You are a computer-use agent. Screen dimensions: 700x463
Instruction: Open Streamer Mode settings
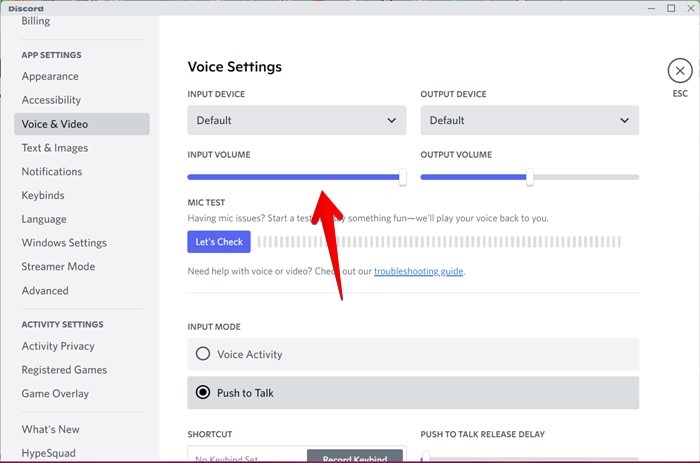coord(58,267)
